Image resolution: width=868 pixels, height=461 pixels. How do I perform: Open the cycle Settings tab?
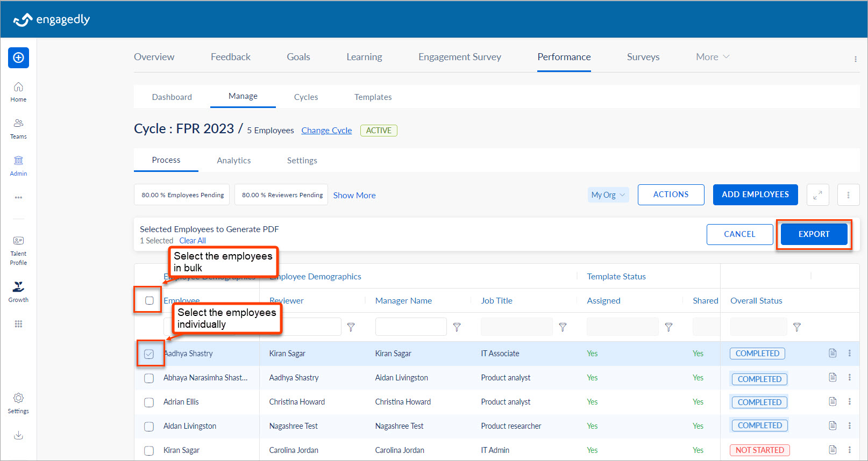pyautogui.click(x=302, y=160)
